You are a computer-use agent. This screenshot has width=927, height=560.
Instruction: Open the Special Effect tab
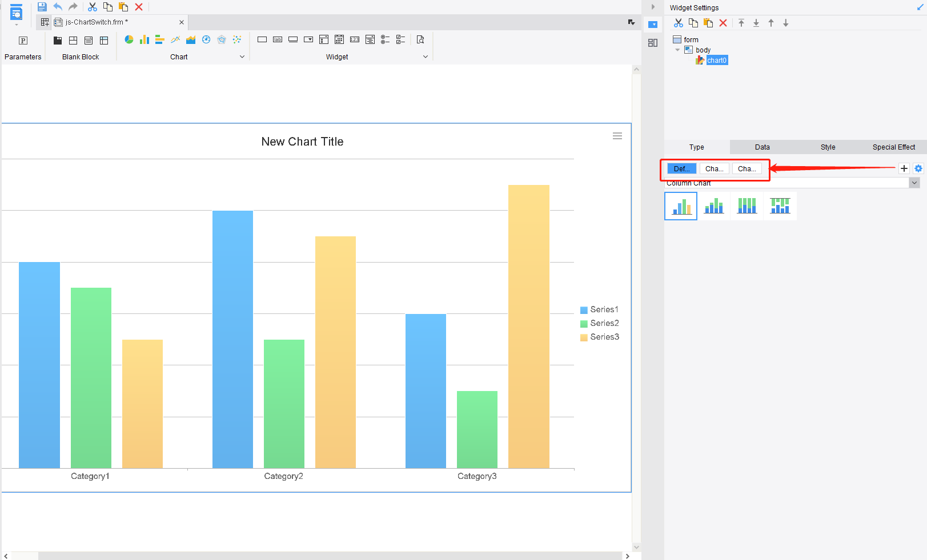[893, 147]
